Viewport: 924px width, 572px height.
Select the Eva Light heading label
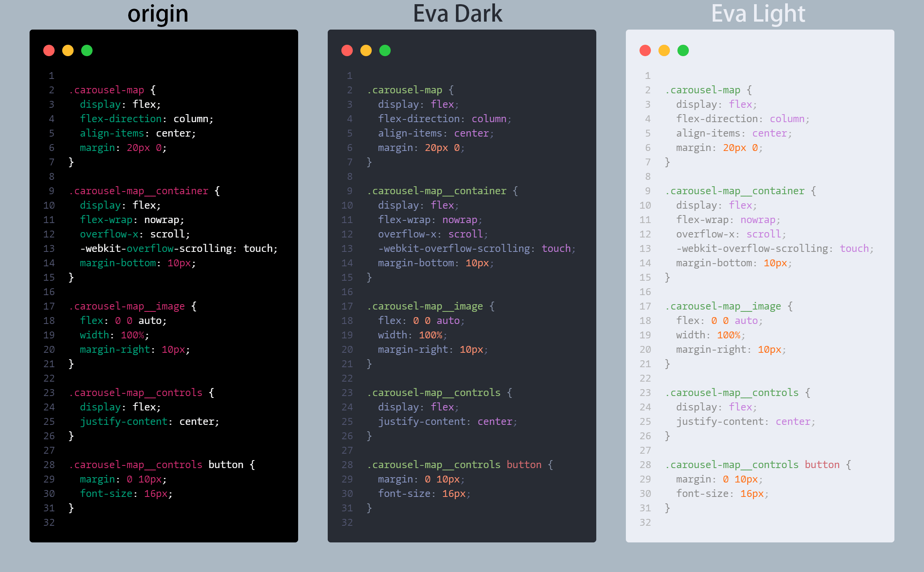click(759, 14)
